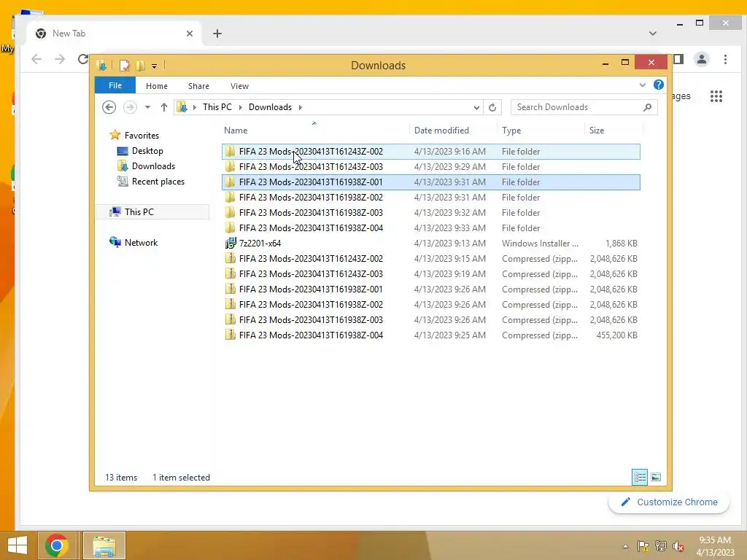Viewport: 747px width, 560px height.
Task: Show hidden system tray icons
Action: pos(625,546)
